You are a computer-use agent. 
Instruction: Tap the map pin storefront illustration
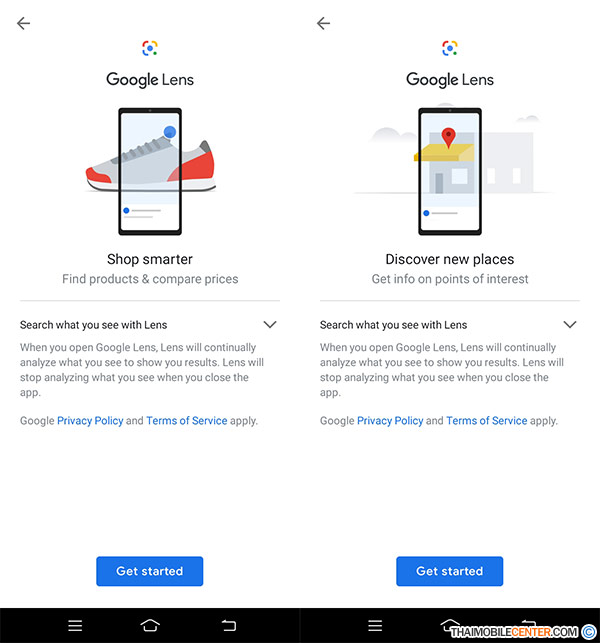449,171
